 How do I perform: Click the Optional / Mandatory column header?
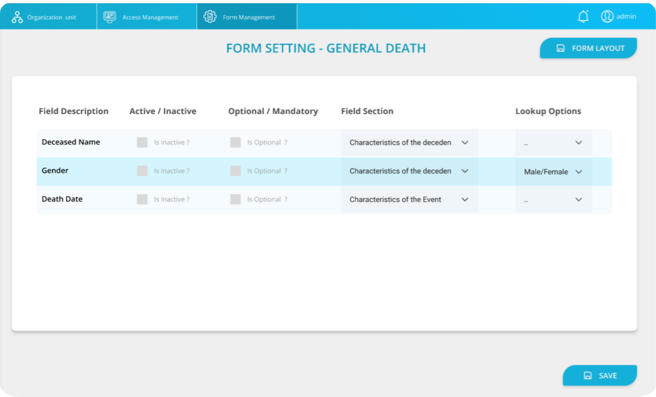(273, 111)
